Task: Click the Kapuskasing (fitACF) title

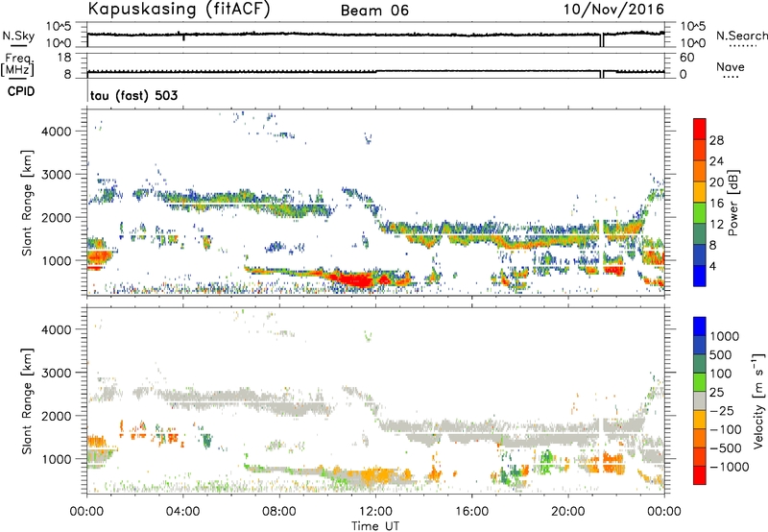Action: (179, 9)
